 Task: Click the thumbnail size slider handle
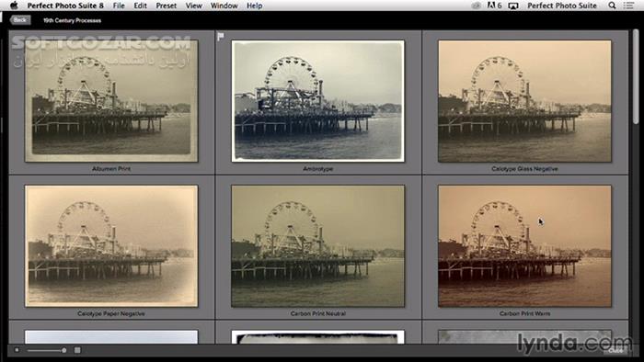pyautogui.click(x=63, y=350)
